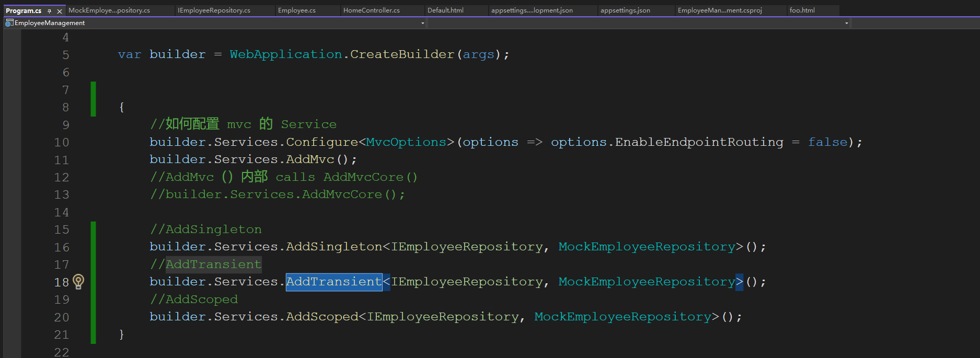Select the Program.cs tab
Image resolution: width=980 pixels, height=358 pixels.
pyautogui.click(x=24, y=10)
